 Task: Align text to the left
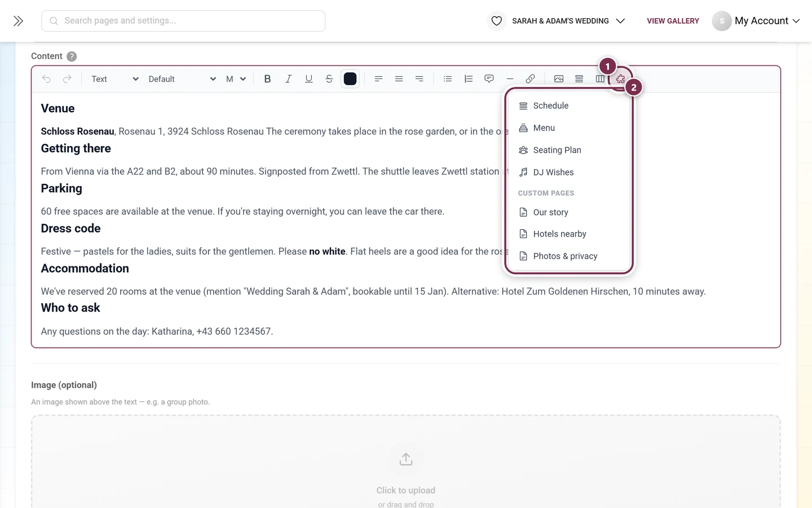378,79
